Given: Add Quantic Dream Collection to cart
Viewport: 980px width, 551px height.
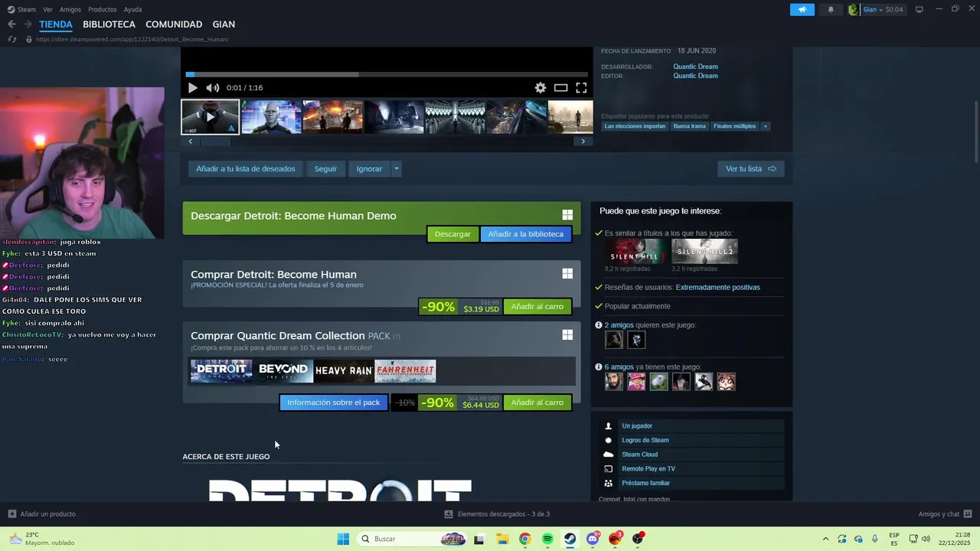Looking at the screenshot, I should (537, 403).
